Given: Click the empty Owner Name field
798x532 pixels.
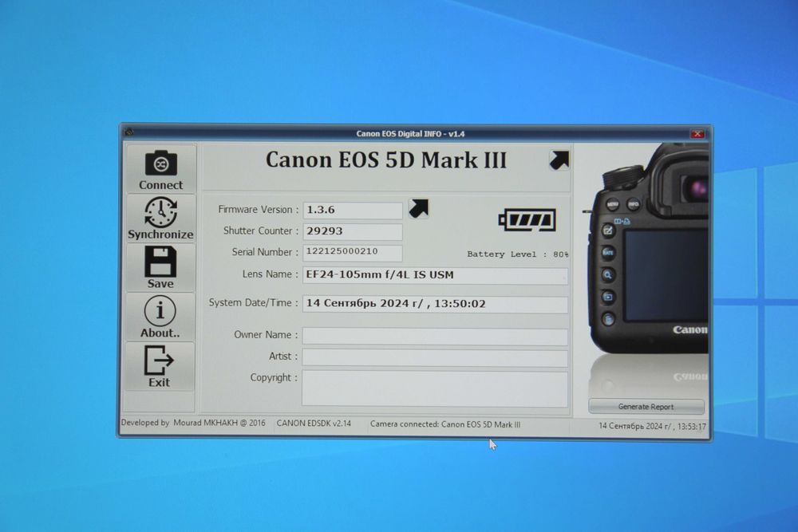Looking at the screenshot, I should point(435,336).
